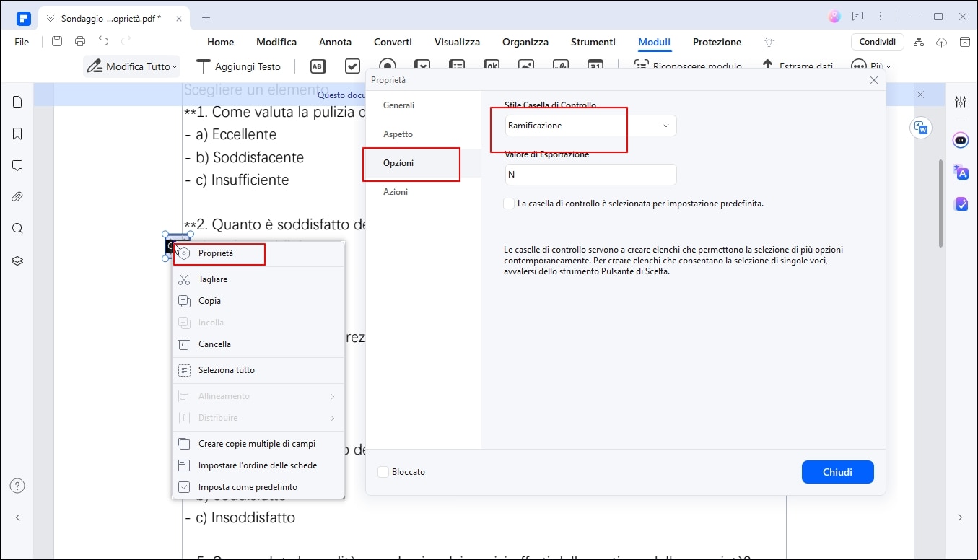Click Aggiungi Testo in toolbar

pyautogui.click(x=239, y=66)
